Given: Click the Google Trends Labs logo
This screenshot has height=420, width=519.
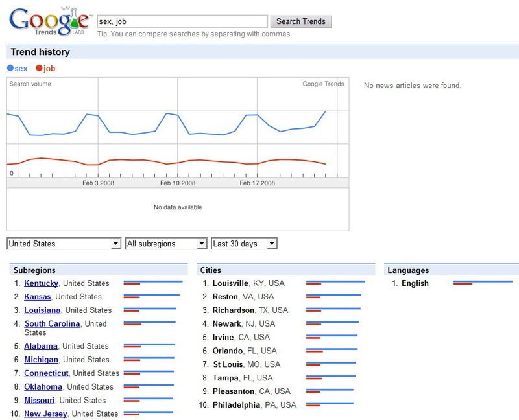Looking at the screenshot, I should [x=49, y=22].
